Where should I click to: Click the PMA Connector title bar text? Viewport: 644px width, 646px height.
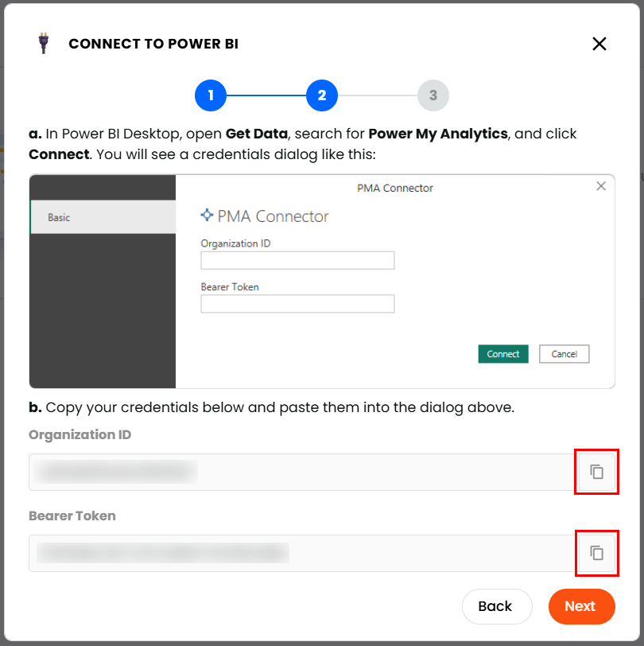coord(395,188)
